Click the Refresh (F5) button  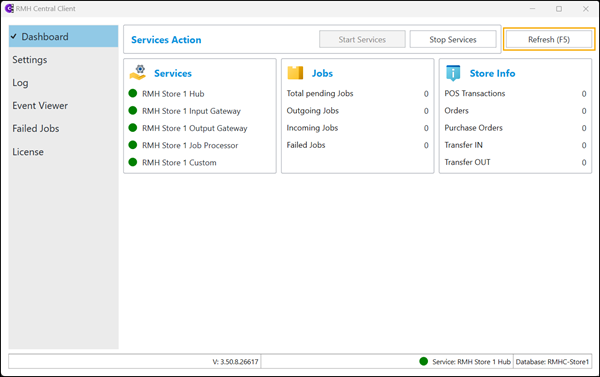pyautogui.click(x=549, y=39)
